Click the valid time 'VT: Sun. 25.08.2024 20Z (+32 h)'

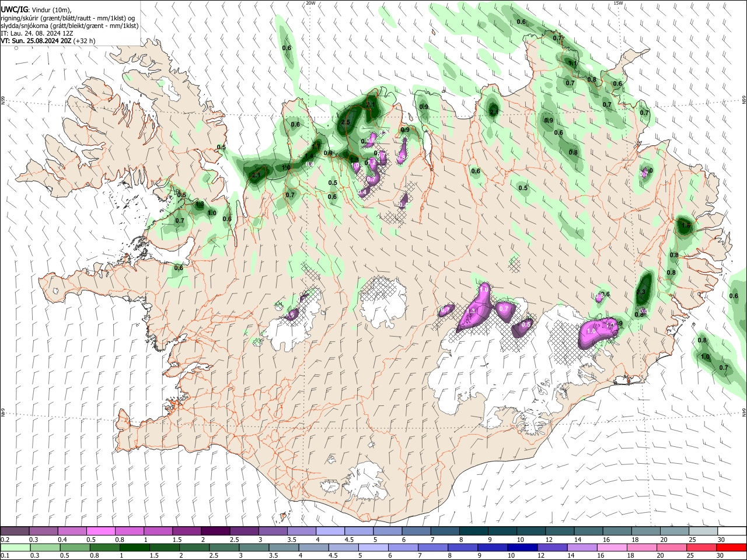click(48, 41)
